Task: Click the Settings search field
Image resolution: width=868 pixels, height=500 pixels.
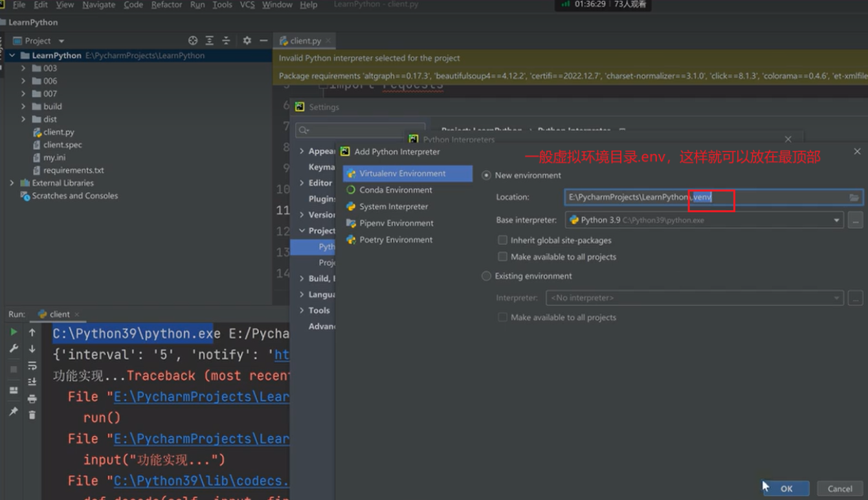Action: point(361,130)
